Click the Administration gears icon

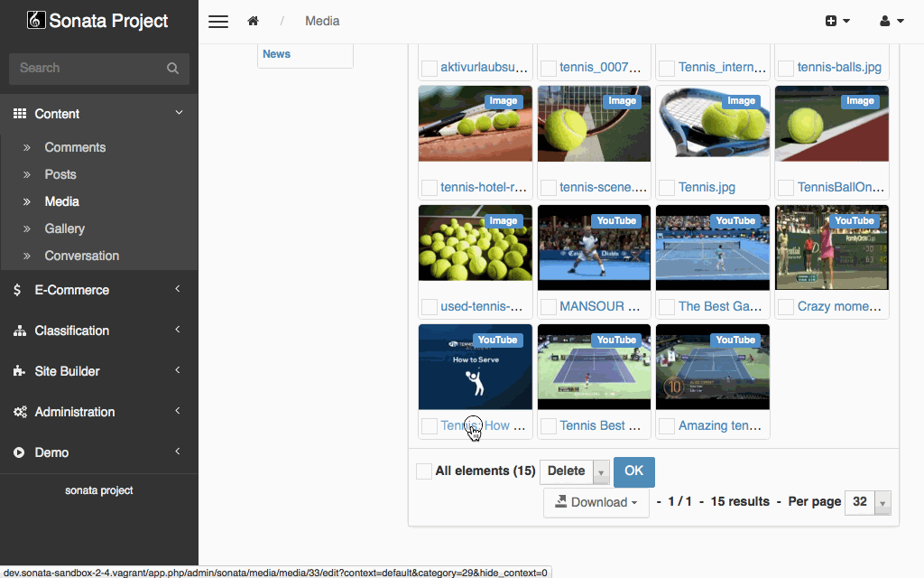pos(19,412)
